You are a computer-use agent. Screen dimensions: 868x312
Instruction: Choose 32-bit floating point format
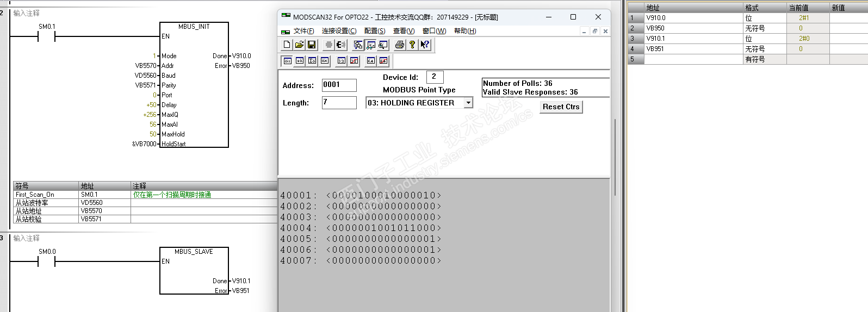click(x=342, y=61)
